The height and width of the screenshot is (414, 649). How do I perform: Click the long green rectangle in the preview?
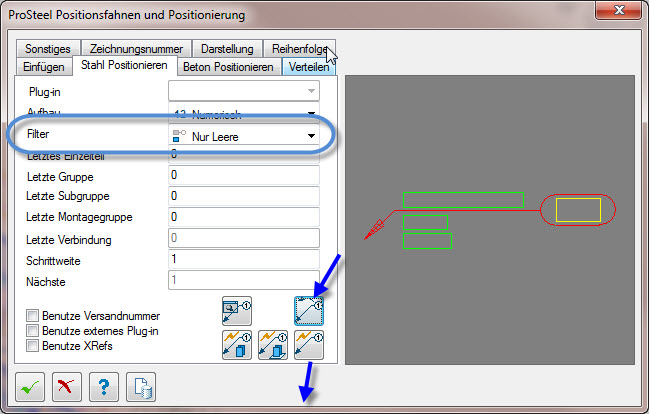[x=463, y=200]
